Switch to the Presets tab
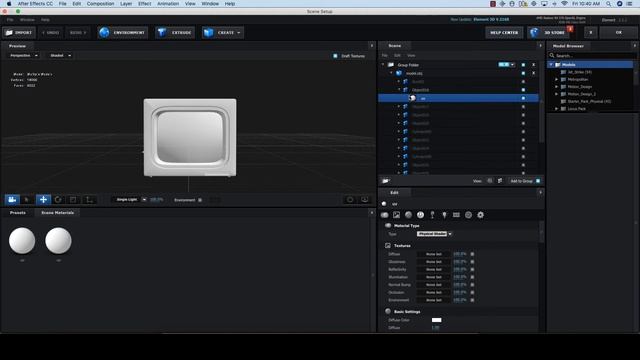 point(18,213)
